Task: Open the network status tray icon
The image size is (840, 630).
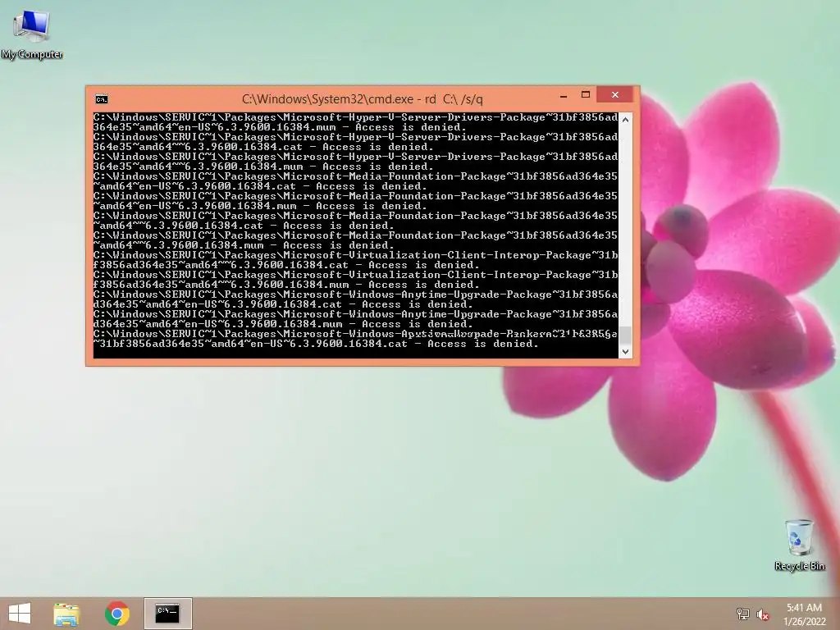Action: coord(743,614)
